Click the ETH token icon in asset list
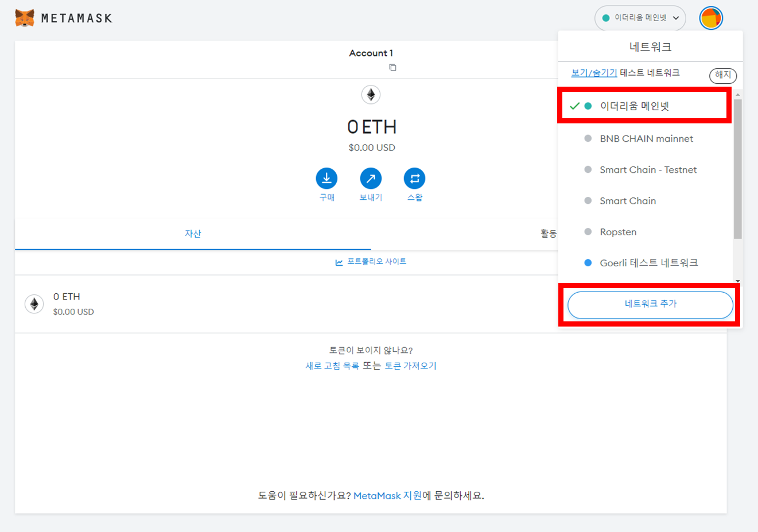This screenshot has width=758, height=532. [34, 304]
